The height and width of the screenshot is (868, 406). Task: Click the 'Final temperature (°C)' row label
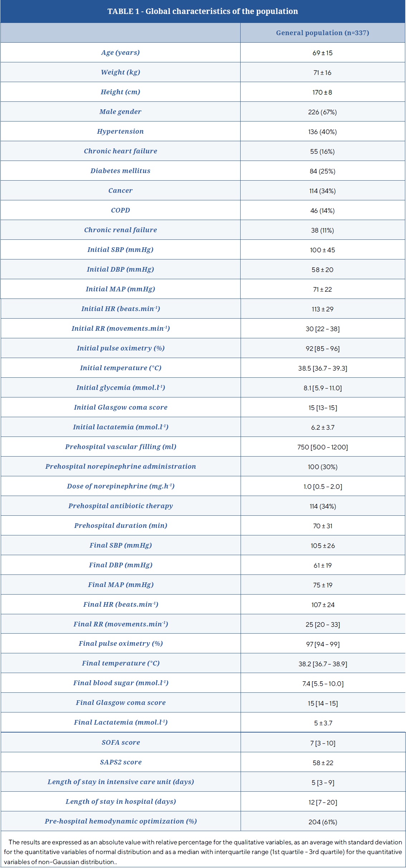tap(121, 663)
